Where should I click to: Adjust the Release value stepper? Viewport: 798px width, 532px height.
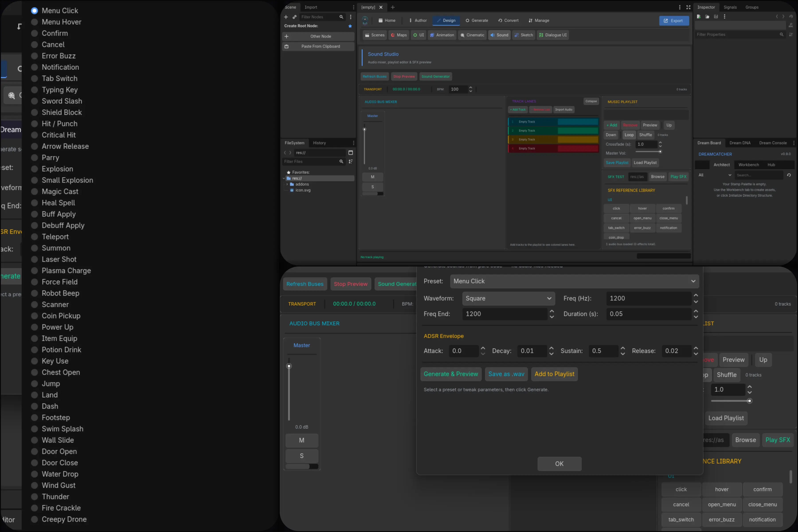coord(696,351)
